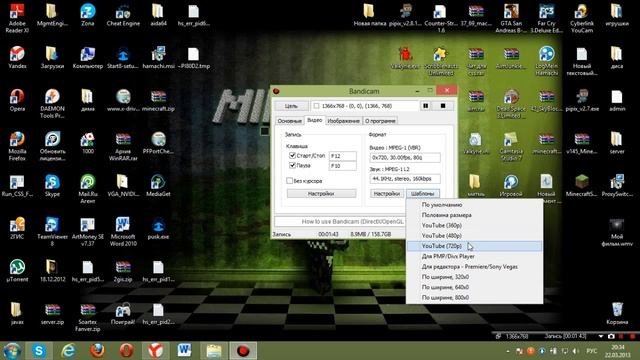Click How to use Bandicam link

(x=352, y=221)
